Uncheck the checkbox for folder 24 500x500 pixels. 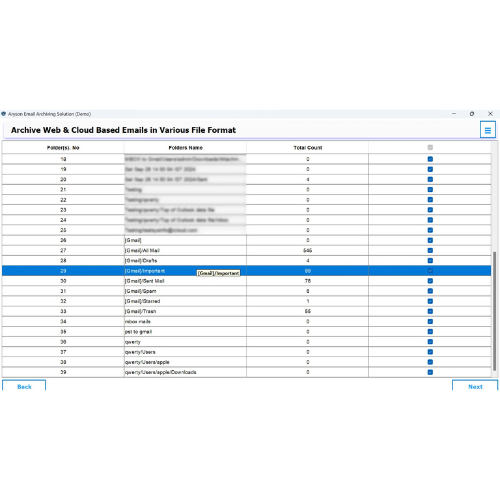[430, 220]
